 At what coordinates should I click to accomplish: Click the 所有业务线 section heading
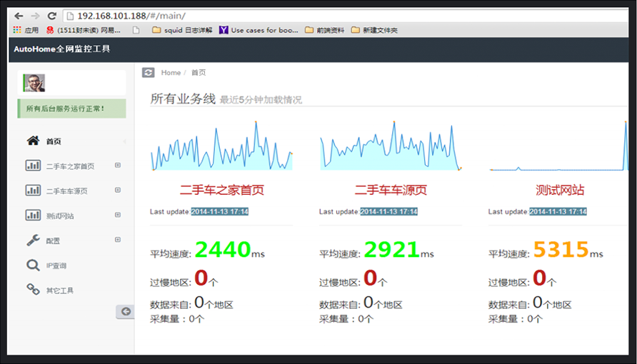click(183, 98)
